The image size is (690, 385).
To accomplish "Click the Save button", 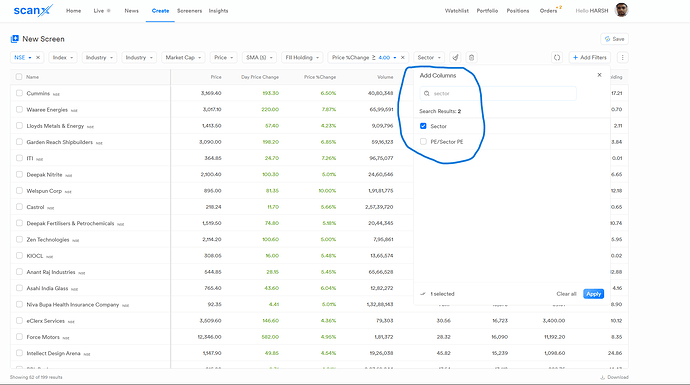I will click(x=614, y=39).
